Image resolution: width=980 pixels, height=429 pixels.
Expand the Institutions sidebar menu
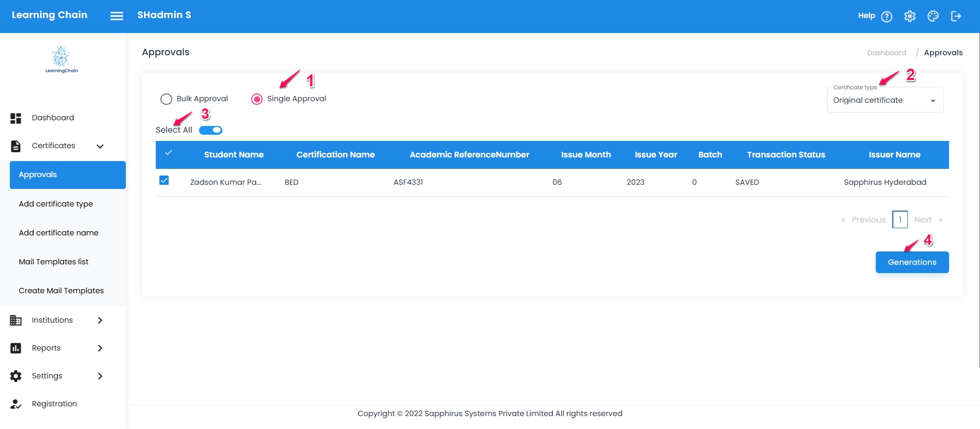pyautogui.click(x=100, y=321)
